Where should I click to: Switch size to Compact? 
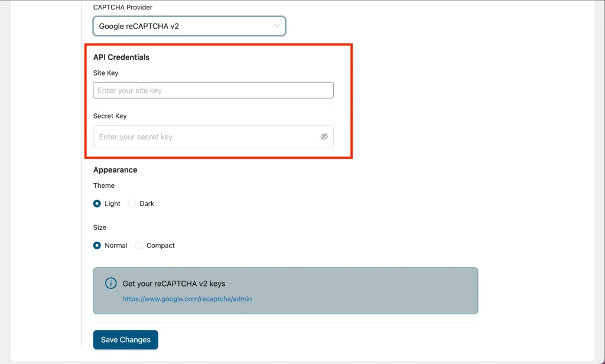(x=139, y=246)
